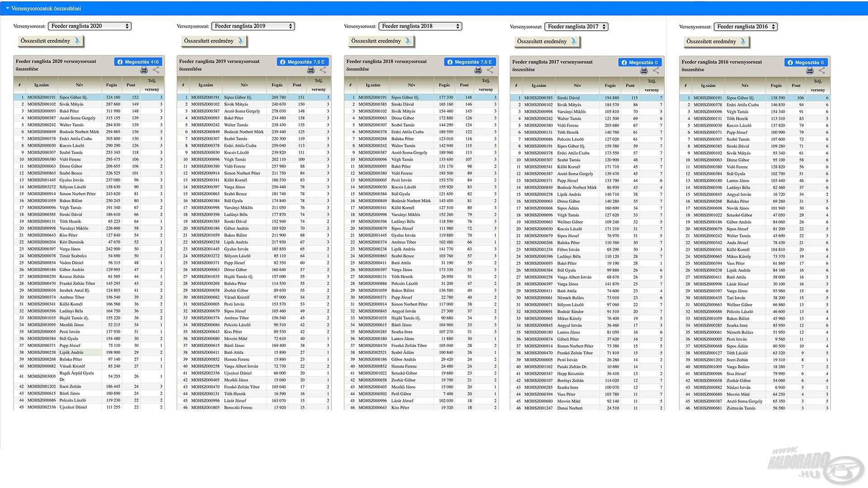868x488 pixels.
Task: Share 2019 ranking via Facebook Megosztás button
Action: 302,62
